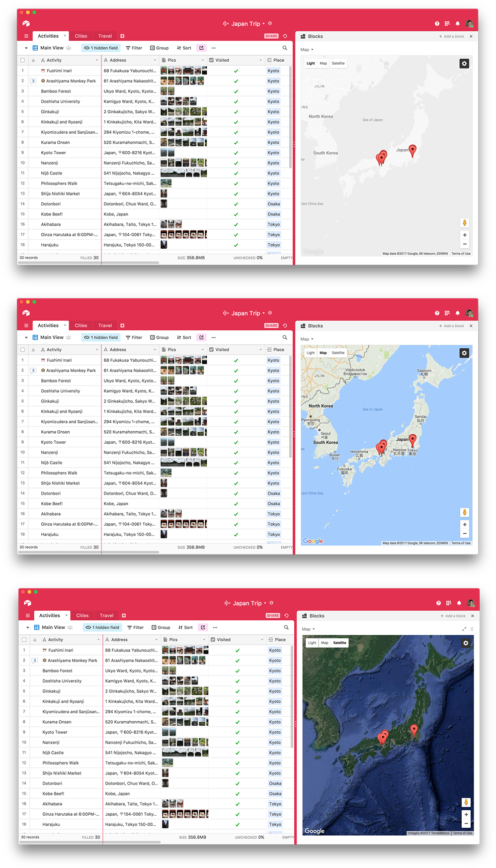
Task: Toggle select-all checkbox in middle window header
Action: (22, 350)
